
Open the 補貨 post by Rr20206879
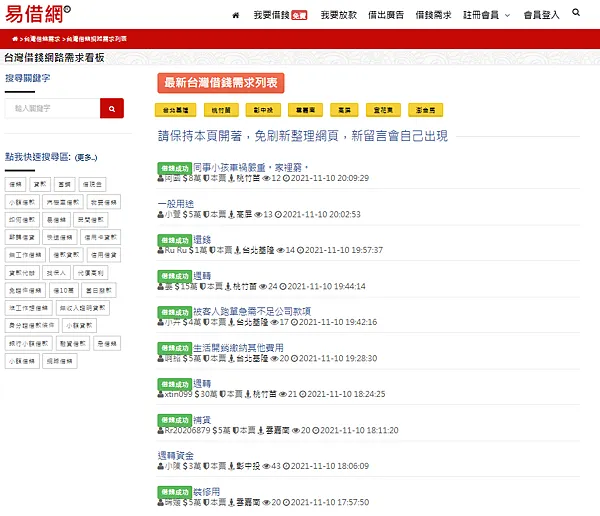202,420
